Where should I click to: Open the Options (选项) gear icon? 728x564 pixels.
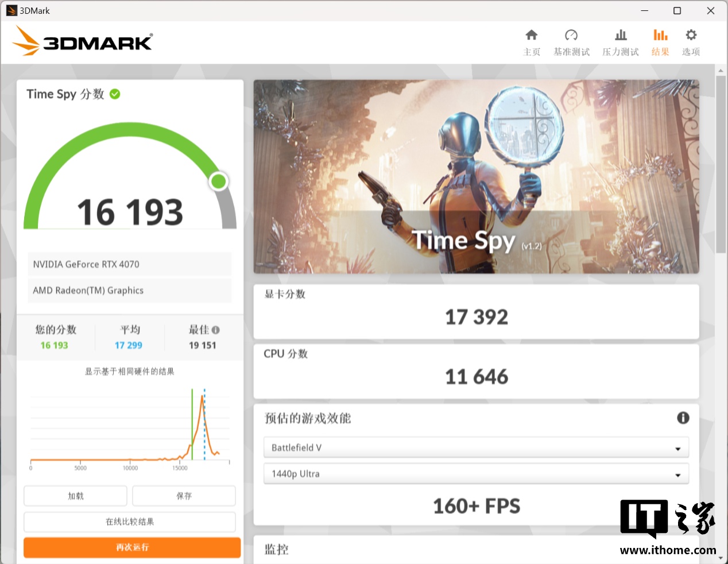coord(691,36)
